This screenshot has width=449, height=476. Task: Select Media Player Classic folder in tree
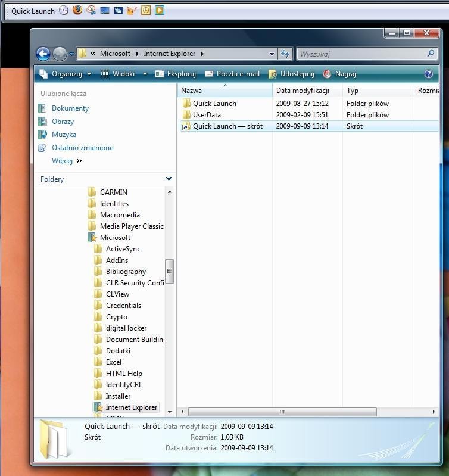tap(132, 226)
